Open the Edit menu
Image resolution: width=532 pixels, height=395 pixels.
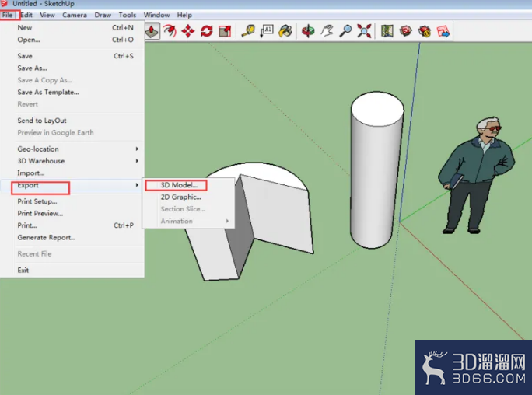tap(26, 15)
